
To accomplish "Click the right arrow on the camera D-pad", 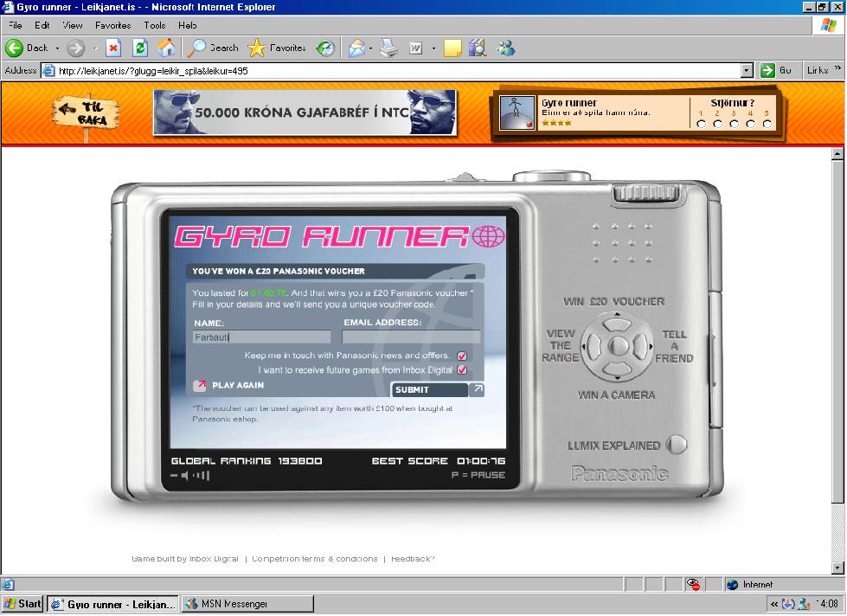I will coord(640,346).
